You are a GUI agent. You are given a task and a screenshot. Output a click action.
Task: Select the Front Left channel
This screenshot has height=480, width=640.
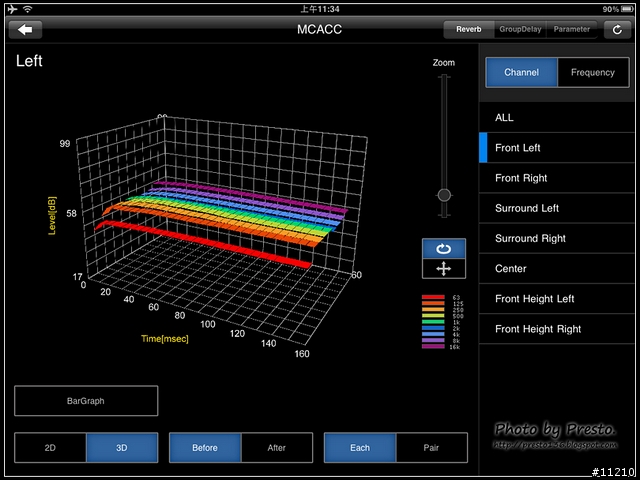[556, 148]
